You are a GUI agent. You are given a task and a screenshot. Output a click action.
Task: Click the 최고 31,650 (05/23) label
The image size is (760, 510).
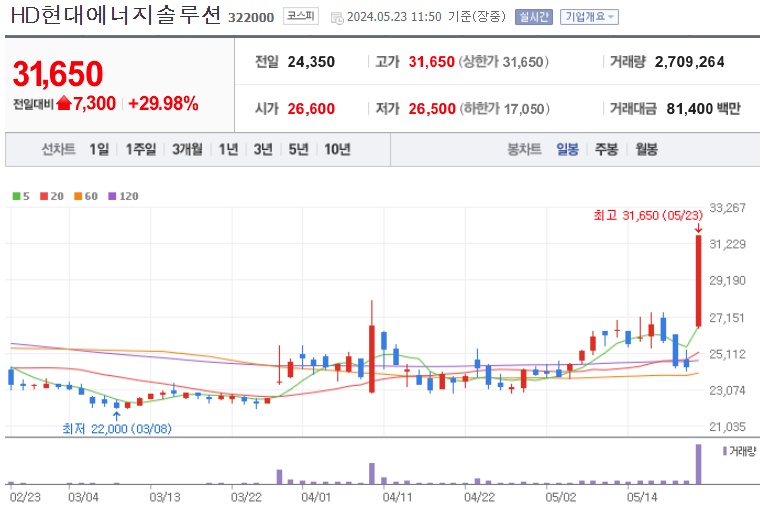click(648, 215)
